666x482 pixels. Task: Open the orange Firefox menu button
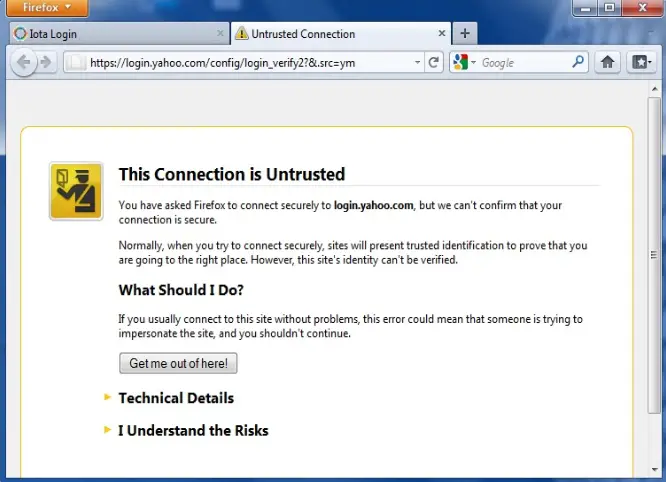47,8
